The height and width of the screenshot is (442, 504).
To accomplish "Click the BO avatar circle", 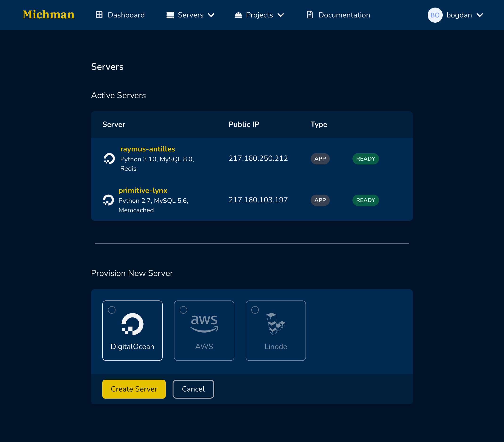I will coord(435,15).
